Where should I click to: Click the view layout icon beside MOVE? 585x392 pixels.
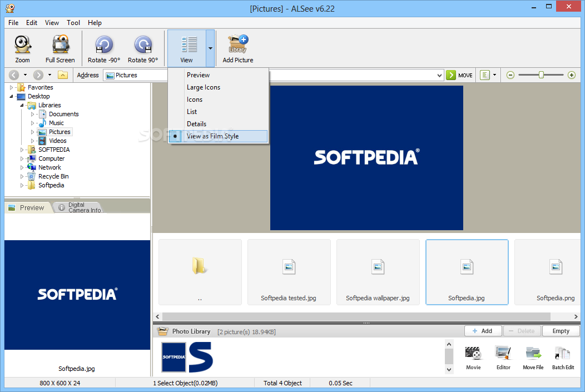tap(485, 75)
